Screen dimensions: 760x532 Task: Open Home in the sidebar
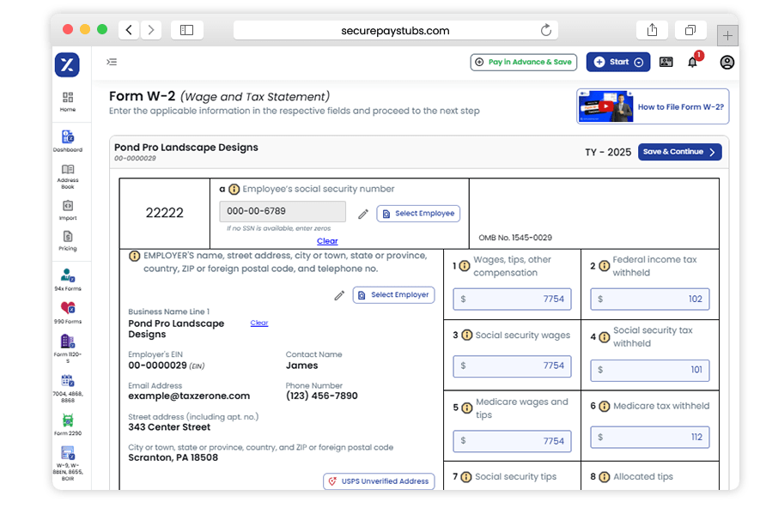(68, 101)
